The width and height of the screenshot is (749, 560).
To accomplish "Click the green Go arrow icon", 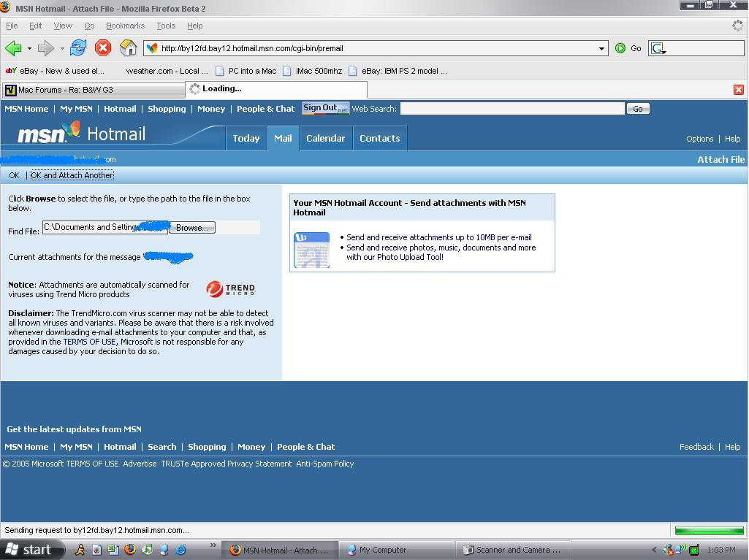I will (620, 48).
